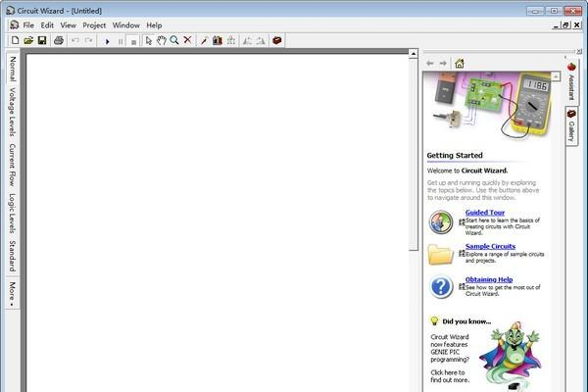Image resolution: width=588 pixels, height=392 pixels.
Task: Click the canvas vertical scrollbar thumb
Action: (x=413, y=155)
